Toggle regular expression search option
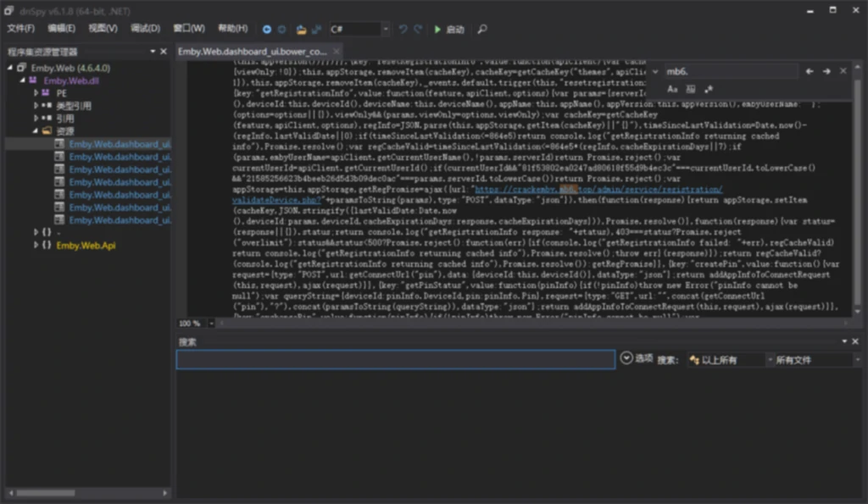 coord(709,89)
